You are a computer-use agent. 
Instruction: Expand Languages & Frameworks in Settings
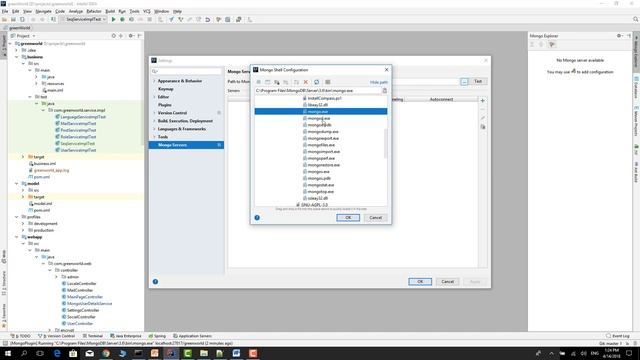pyautogui.click(x=154, y=129)
